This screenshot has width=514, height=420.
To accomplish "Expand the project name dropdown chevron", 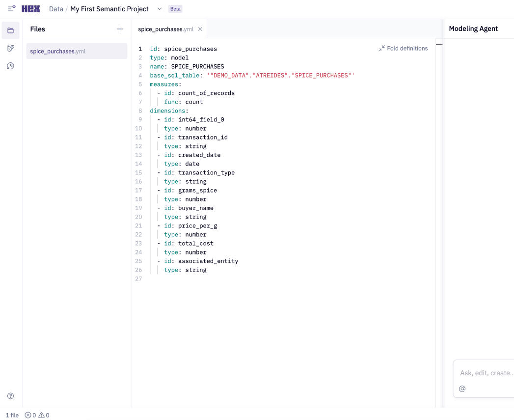I will [159, 9].
